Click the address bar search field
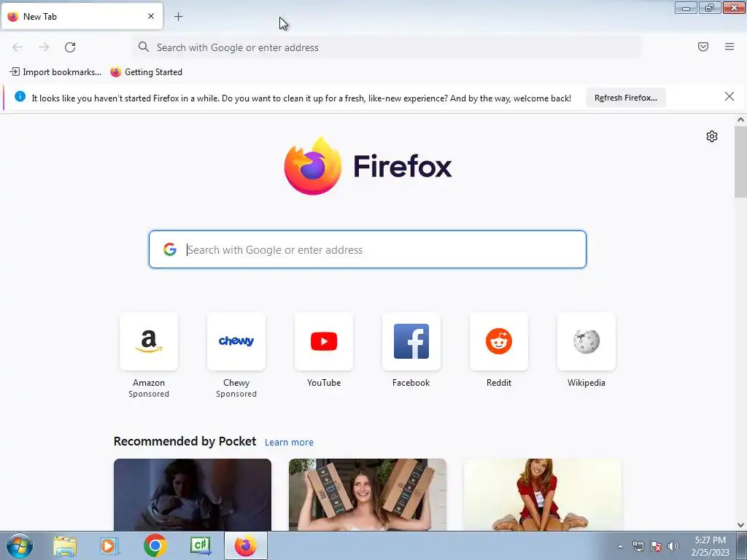 pos(387,47)
